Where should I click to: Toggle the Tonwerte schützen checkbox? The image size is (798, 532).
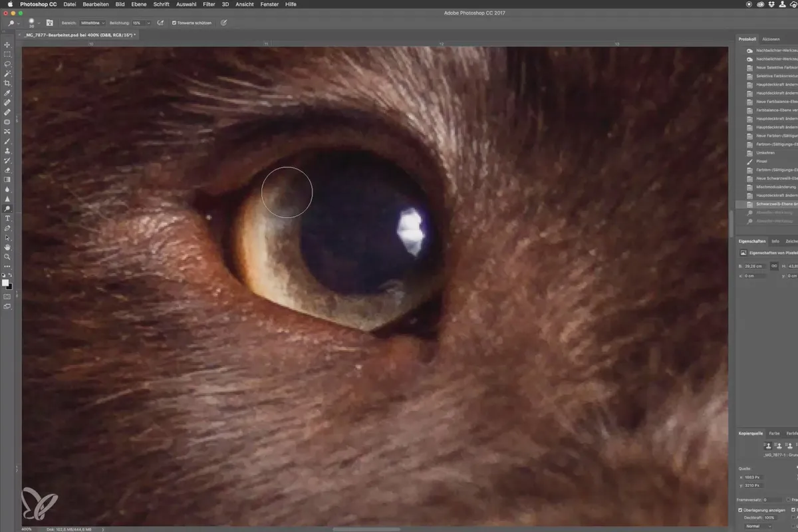tap(174, 23)
